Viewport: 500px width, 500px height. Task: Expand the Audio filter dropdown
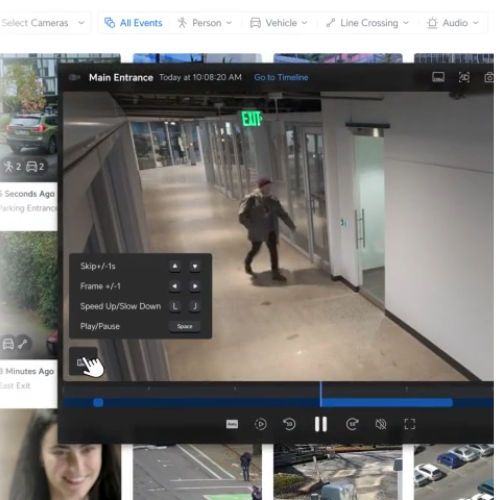click(453, 23)
